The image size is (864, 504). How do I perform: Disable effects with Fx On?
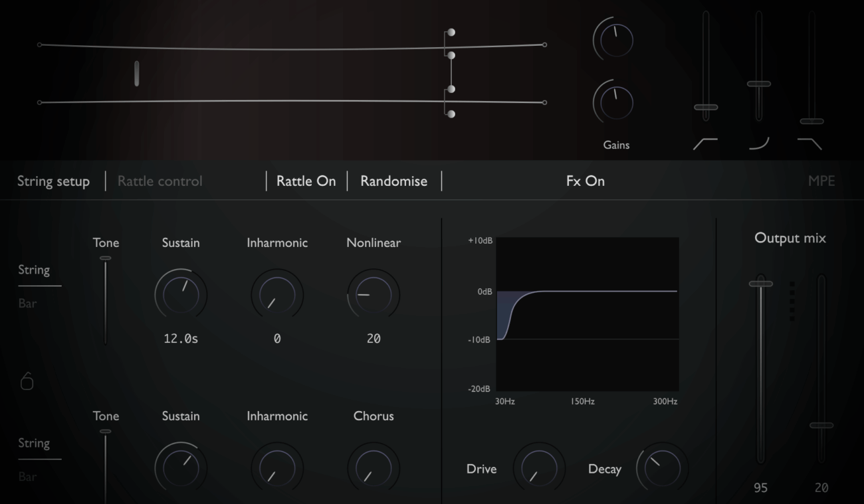[x=585, y=181]
